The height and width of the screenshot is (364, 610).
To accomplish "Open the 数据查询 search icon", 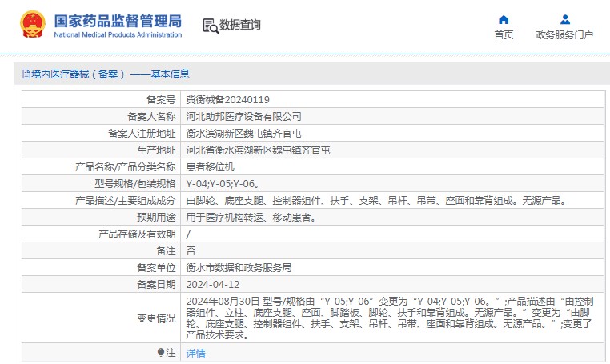I will click(211, 26).
